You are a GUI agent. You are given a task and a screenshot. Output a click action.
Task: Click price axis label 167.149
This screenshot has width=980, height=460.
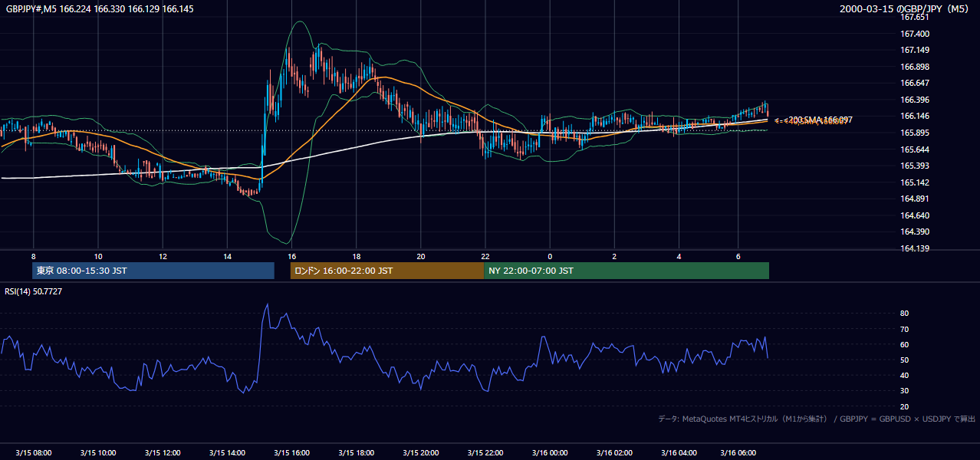tap(915, 51)
